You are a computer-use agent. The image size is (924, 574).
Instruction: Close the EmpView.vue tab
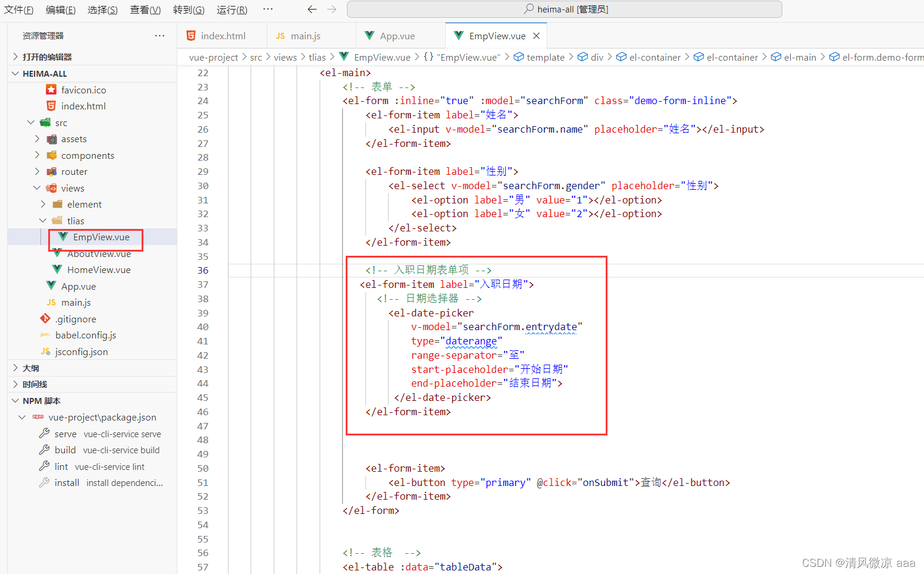tap(537, 36)
